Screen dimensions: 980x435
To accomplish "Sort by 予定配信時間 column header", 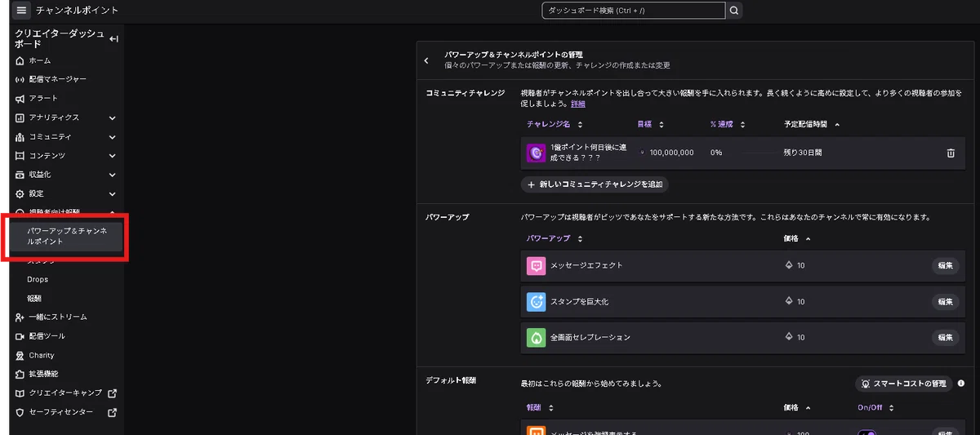I will 812,125.
